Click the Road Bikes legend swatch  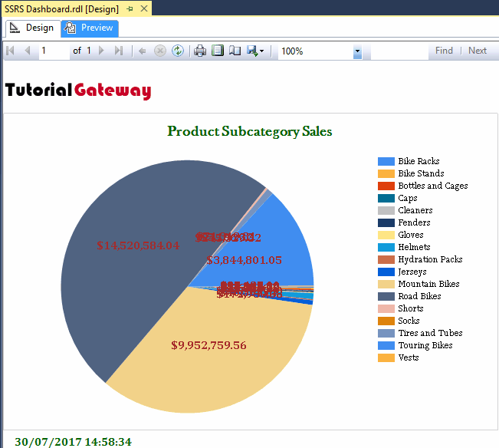(x=386, y=296)
